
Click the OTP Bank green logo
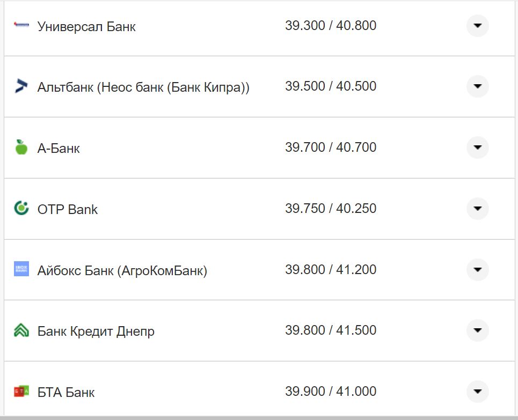click(x=21, y=208)
